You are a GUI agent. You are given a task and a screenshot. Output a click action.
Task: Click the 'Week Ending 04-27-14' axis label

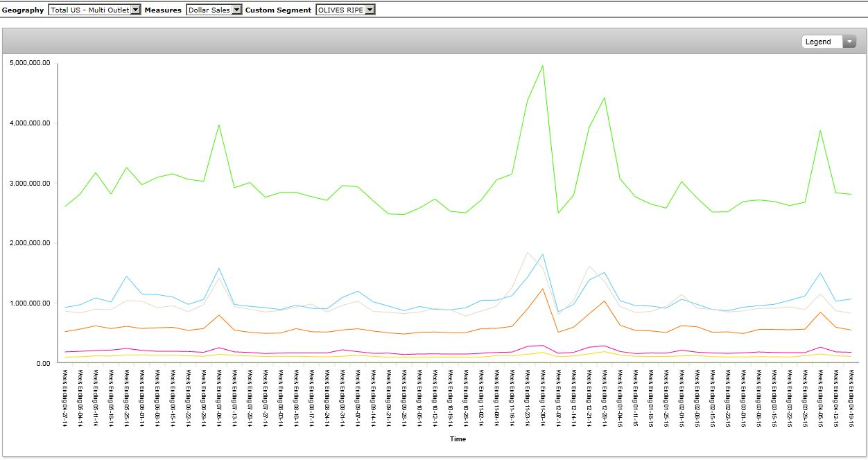click(65, 397)
